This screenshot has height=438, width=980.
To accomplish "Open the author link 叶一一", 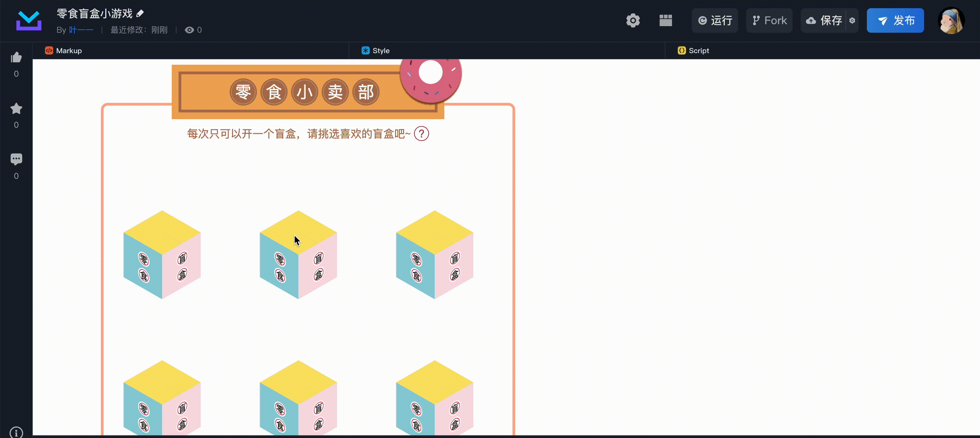I will [81, 30].
